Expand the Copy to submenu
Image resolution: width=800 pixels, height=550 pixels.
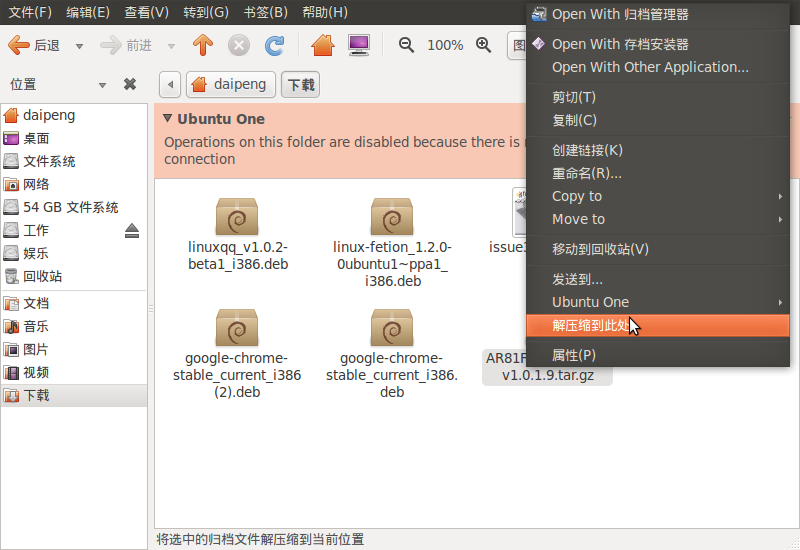[658, 196]
